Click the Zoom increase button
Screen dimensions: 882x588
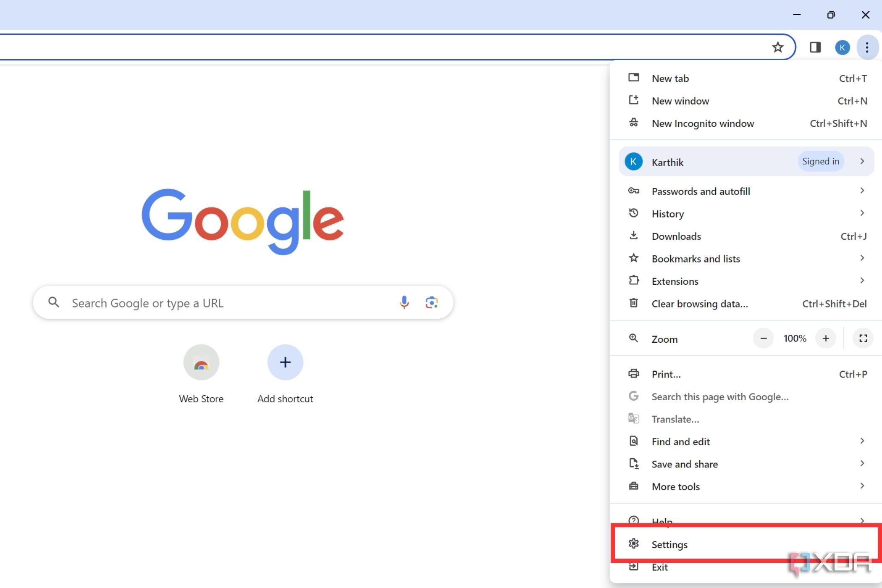tap(826, 339)
